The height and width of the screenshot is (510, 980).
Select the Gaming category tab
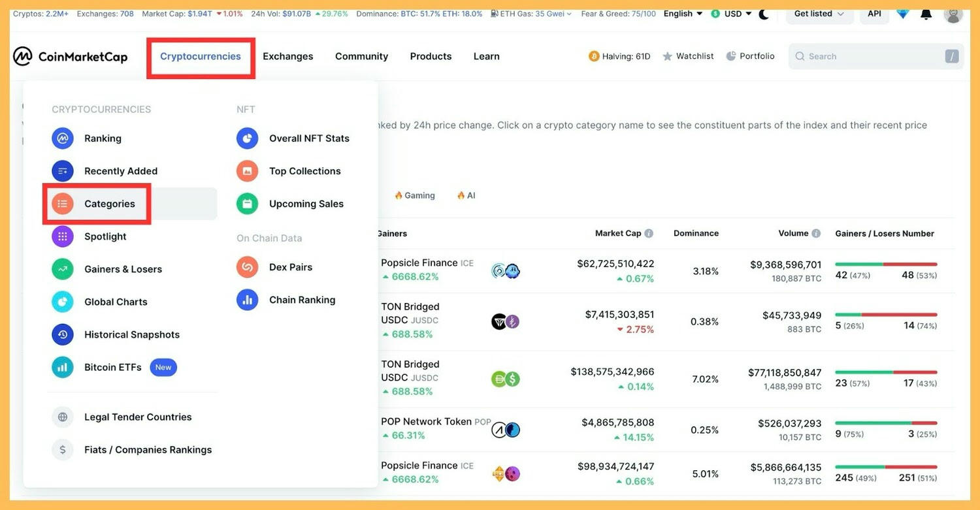[x=414, y=195]
